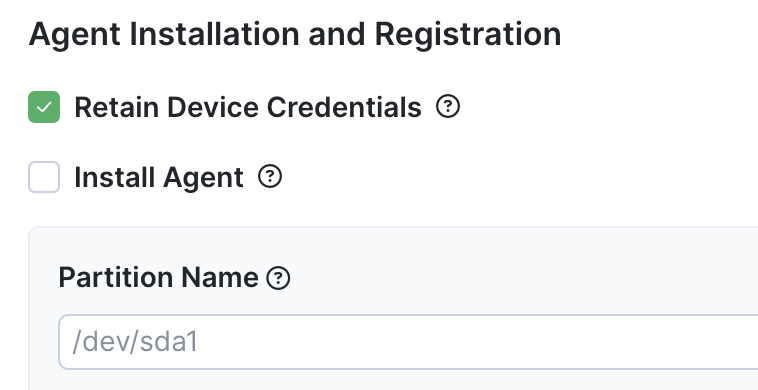Enable the Install Agent checkbox
This screenshot has width=758, height=390.
(x=44, y=177)
